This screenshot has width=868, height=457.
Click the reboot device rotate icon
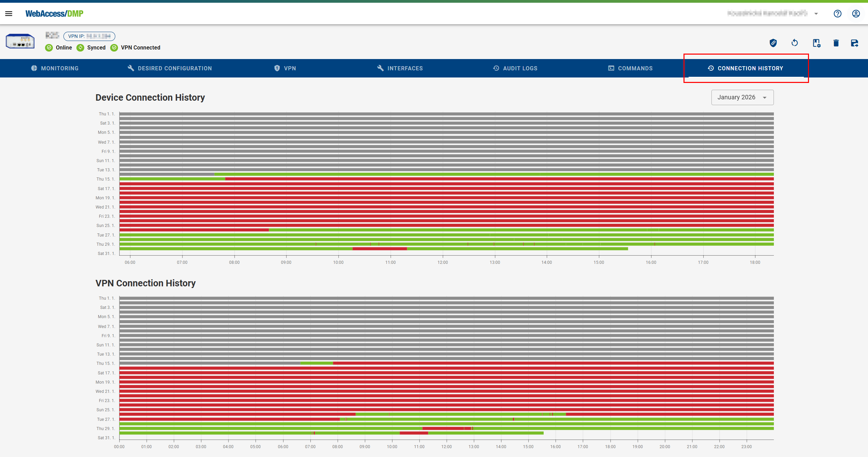click(x=795, y=43)
